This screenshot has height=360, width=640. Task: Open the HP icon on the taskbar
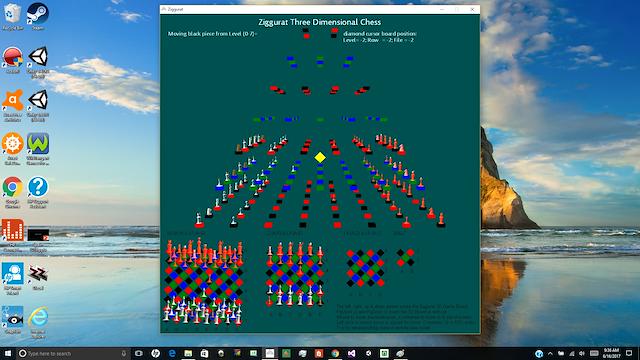pos(155,353)
